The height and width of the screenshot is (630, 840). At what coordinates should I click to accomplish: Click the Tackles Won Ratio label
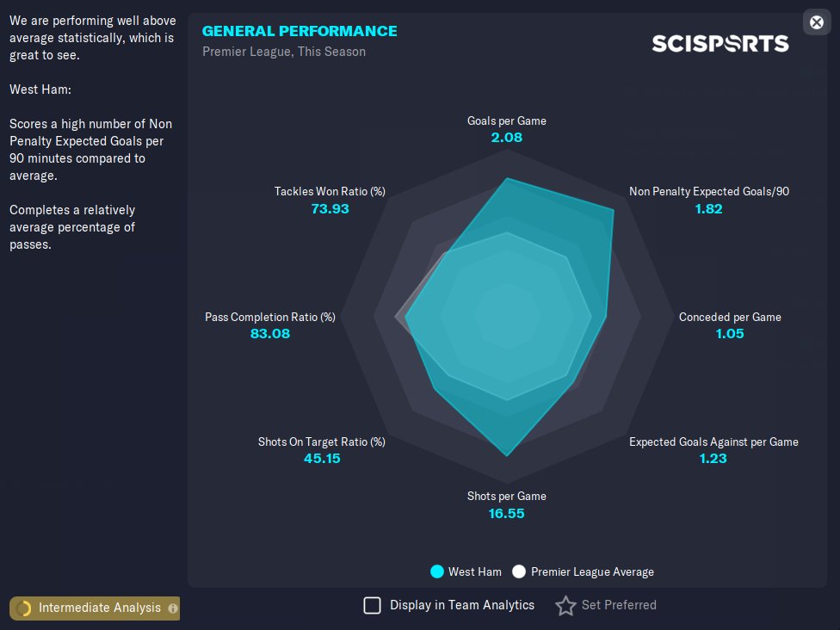tap(330, 192)
